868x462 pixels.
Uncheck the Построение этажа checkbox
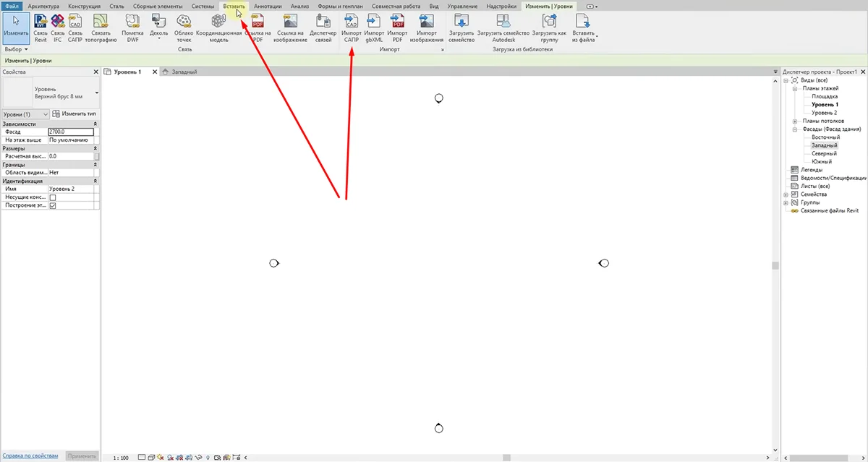[x=52, y=206]
